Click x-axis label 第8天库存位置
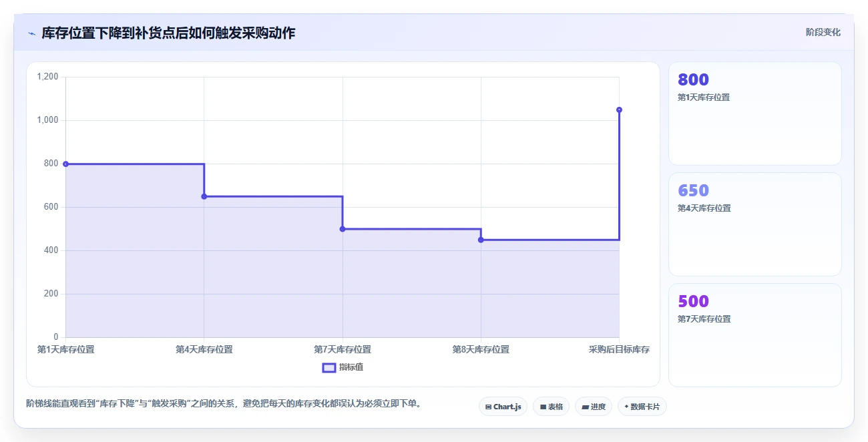The image size is (868, 442). [x=481, y=349]
